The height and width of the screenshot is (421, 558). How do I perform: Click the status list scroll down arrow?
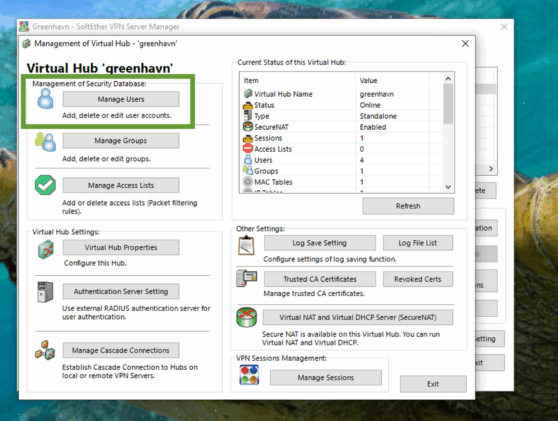tap(448, 187)
